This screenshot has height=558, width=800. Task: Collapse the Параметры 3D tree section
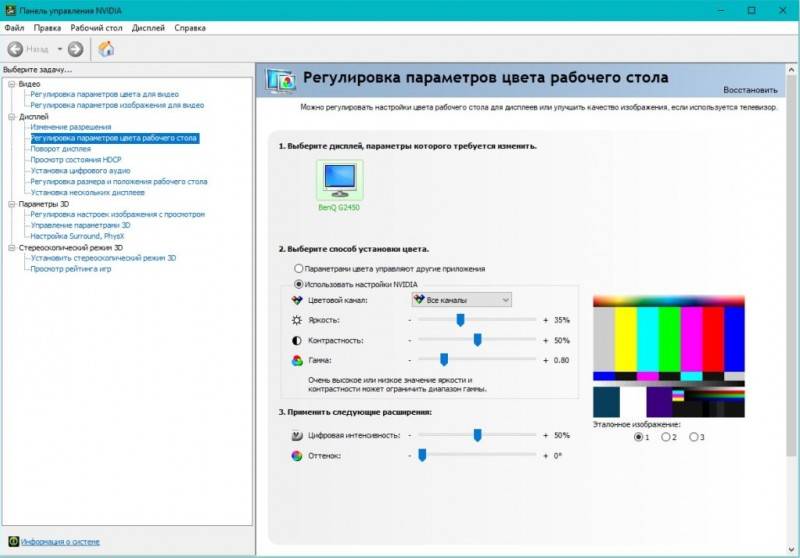click(12, 204)
